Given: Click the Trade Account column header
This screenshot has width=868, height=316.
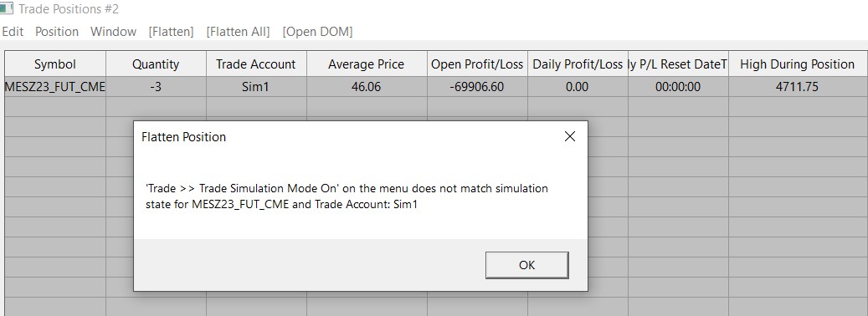Looking at the screenshot, I should (256, 64).
